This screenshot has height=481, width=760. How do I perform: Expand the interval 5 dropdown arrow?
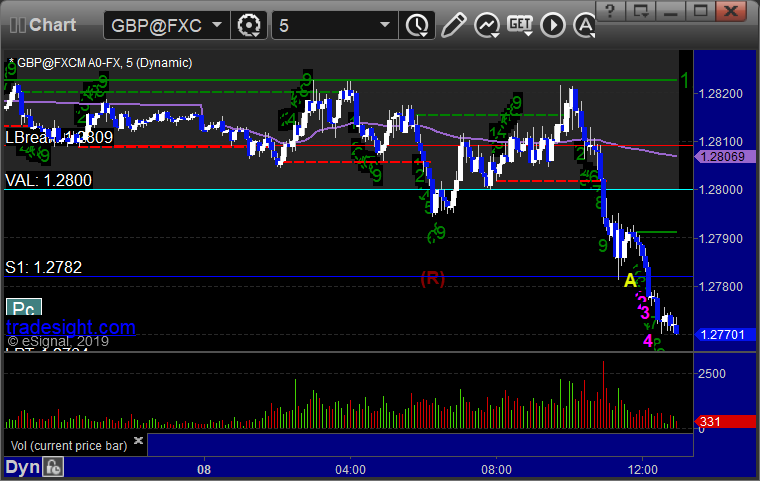(385, 24)
